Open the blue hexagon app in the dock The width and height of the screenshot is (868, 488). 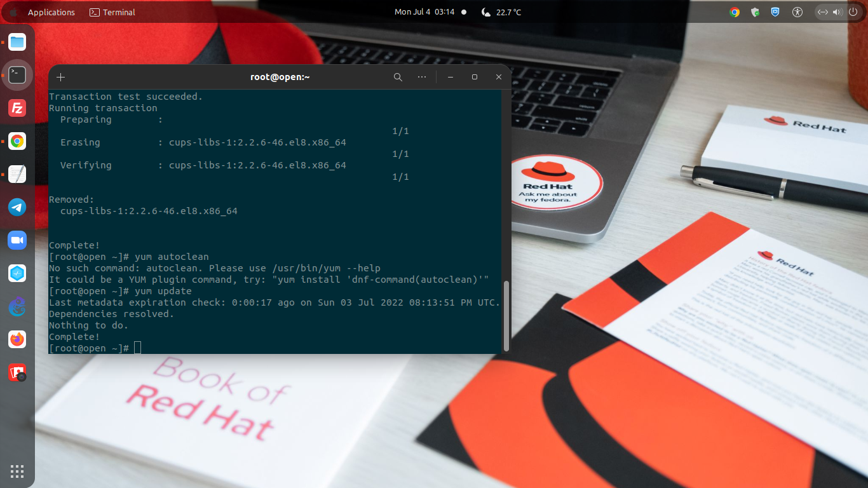point(17,273)
